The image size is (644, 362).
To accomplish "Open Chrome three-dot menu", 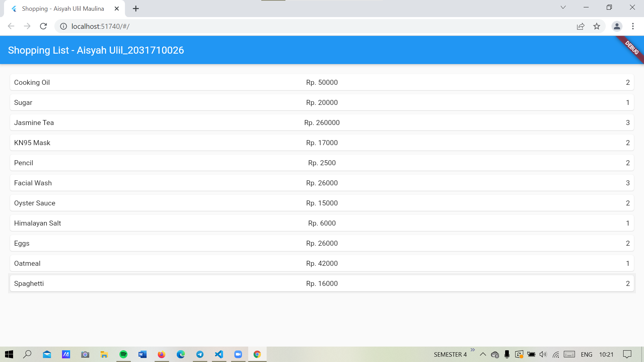I will coord(633,26).
